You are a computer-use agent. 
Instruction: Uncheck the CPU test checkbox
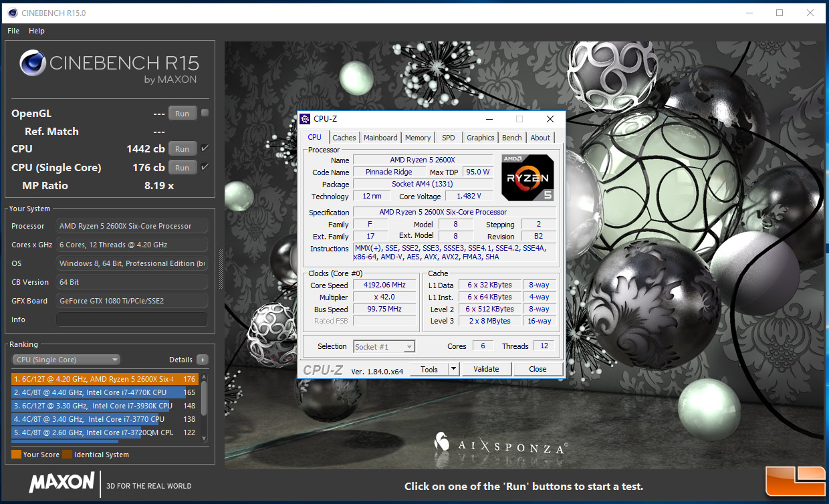[205, 148]
